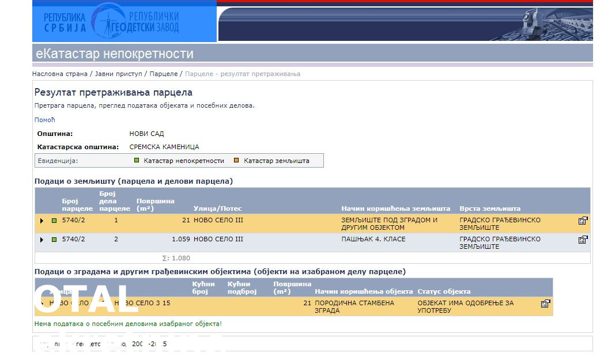Select the НОВИ САД municipality value

146,134
